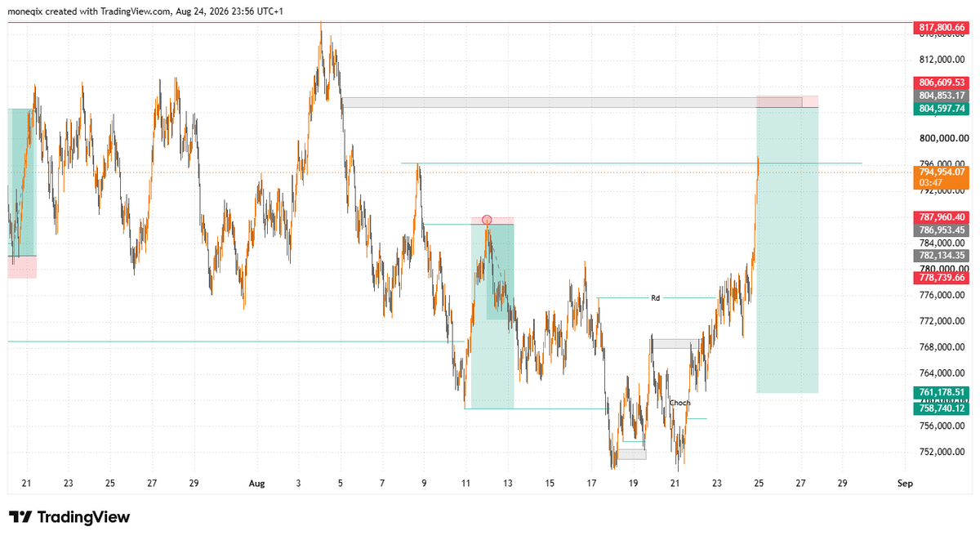The height and width of the screenshot is (540, 980).
Task: Click the 800,000.00 price axis value
Action: coord(944,138)
